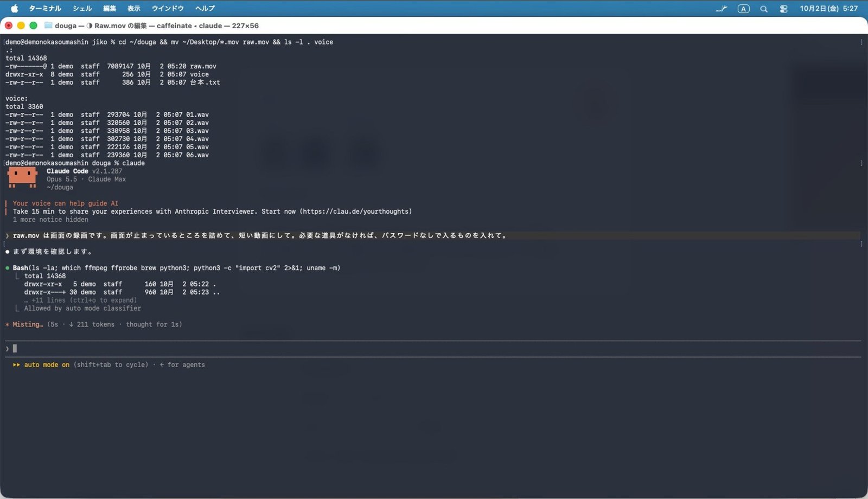Open the シェル menu

click(82, 9)
